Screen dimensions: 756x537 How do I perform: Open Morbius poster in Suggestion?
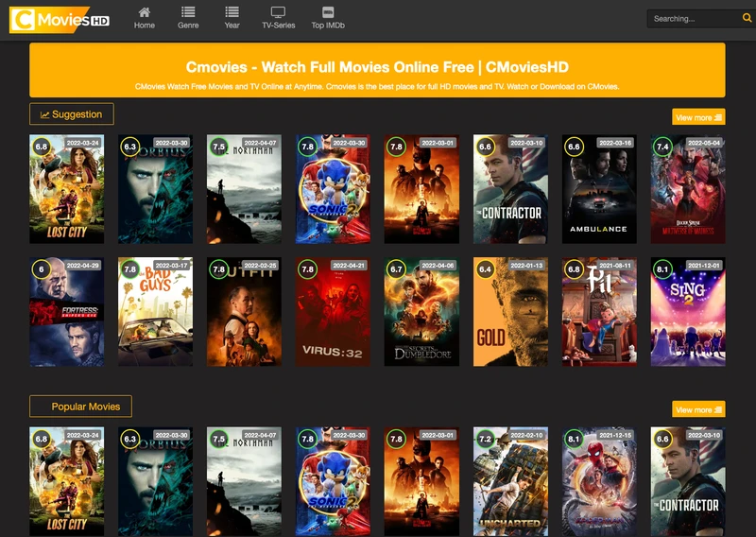click(155, 189)
